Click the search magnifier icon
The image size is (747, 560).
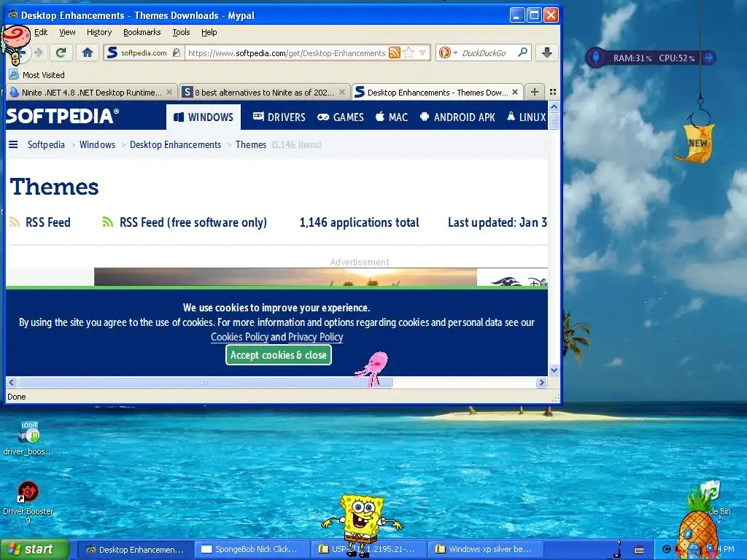click(522, 52)
